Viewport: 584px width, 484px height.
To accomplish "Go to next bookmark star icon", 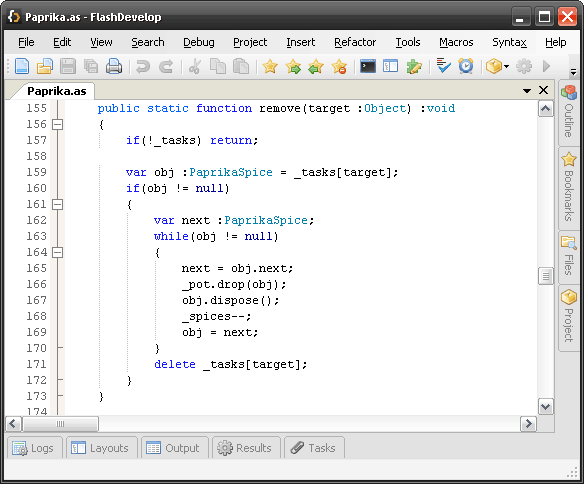I will tap(293, 67).
